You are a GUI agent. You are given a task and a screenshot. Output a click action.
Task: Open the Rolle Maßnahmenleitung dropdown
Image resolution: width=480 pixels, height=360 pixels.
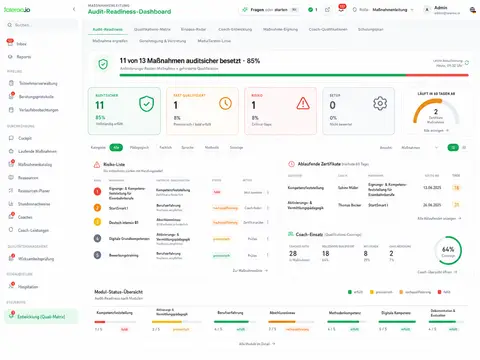(x=383, y=10)
